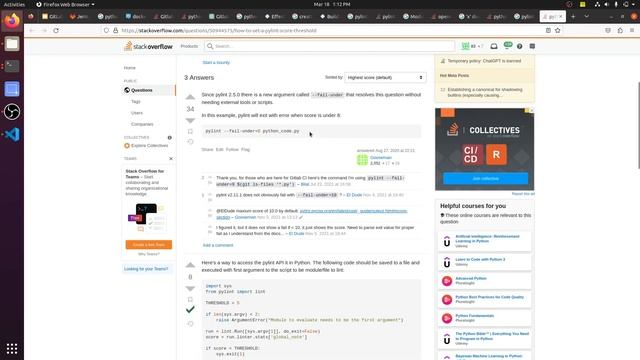The height and width of the screenshot is (360, 640).
Task: Open Python Fundamentals course link
Action: click(x=474, y=316)
